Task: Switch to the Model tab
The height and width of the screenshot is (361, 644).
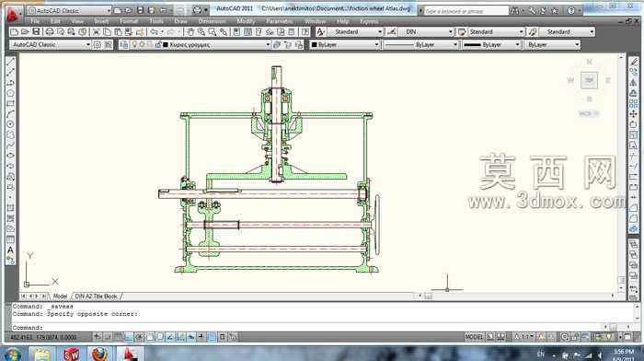Action: pyautogui.click(x=60, y=296)
